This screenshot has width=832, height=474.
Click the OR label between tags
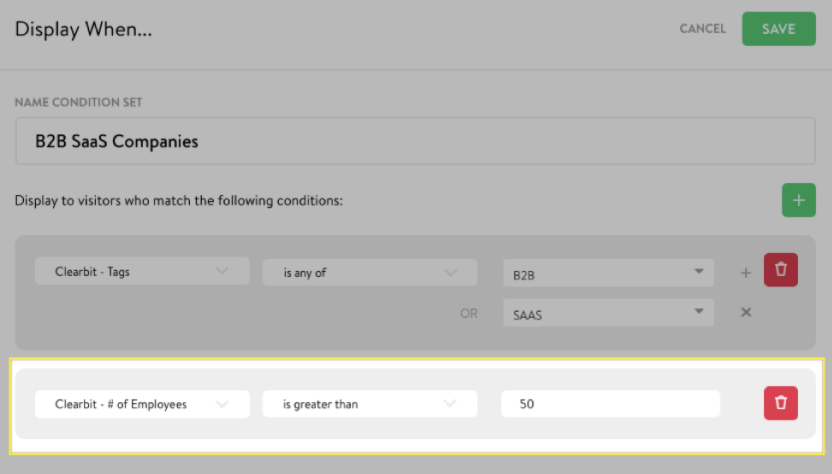tap(469, 313)
